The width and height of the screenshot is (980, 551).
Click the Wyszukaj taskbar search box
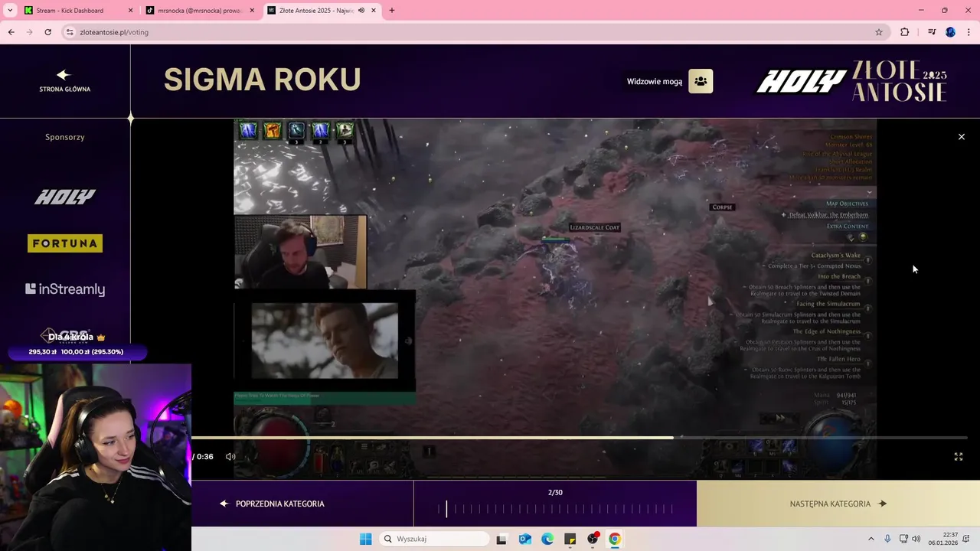pyautogui.click(x=435, y=539)
